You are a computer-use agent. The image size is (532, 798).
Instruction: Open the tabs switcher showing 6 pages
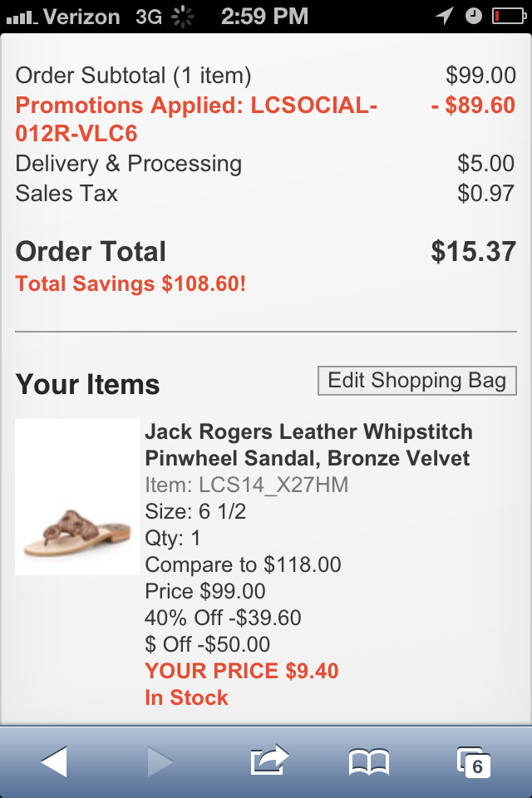pyautogui.click(x=475, y=761)
